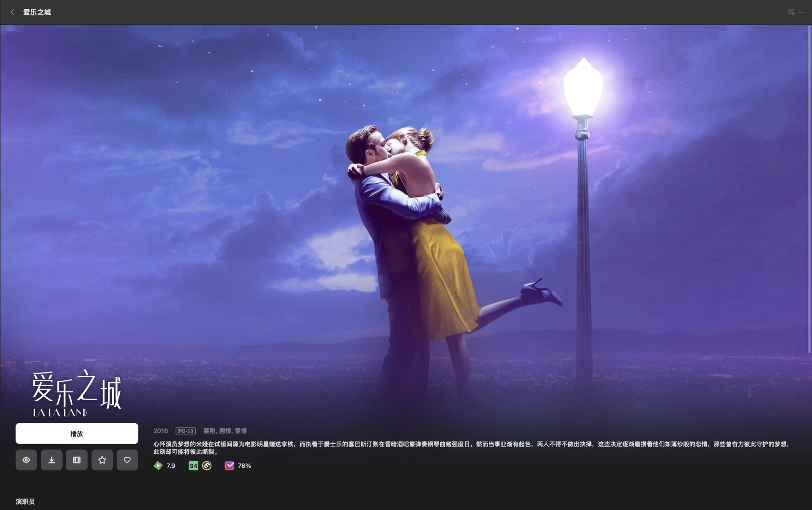Click the 剧情 genre
Screen dimensions: 812x510
225,431
